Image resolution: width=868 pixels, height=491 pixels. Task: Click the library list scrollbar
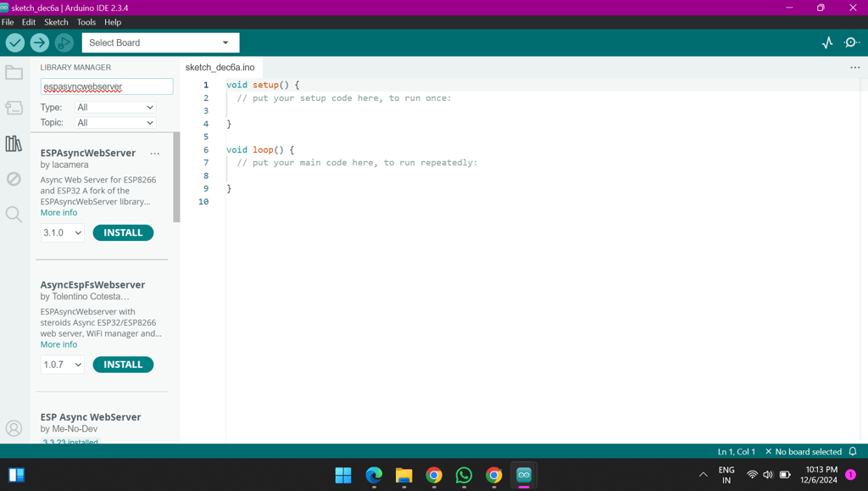click(x=176, y=177)
